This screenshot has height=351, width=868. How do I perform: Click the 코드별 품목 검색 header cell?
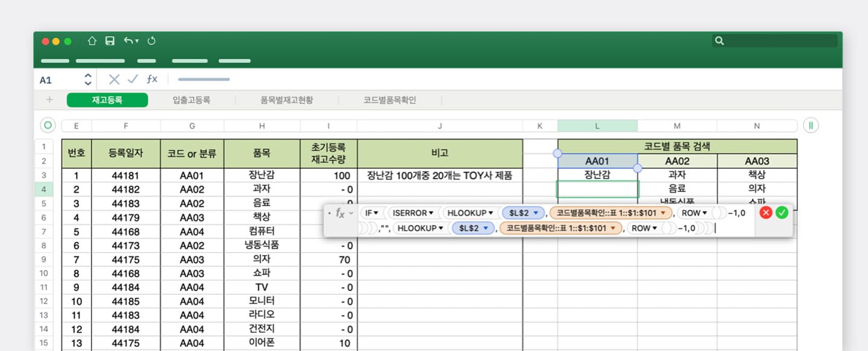(x=678, y=147)
